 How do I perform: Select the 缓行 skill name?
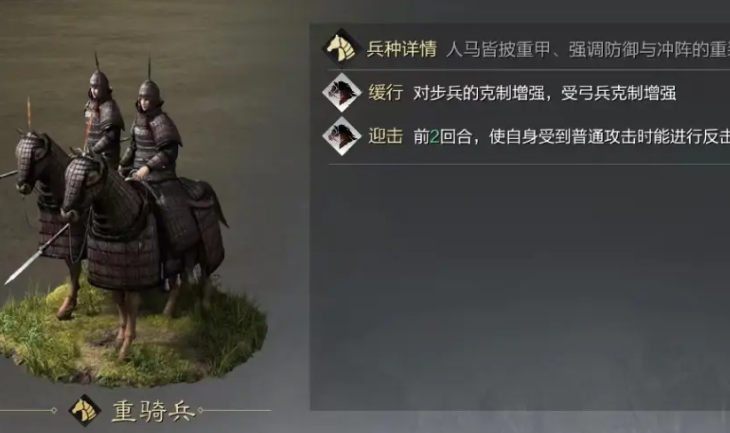pos(385,93)
